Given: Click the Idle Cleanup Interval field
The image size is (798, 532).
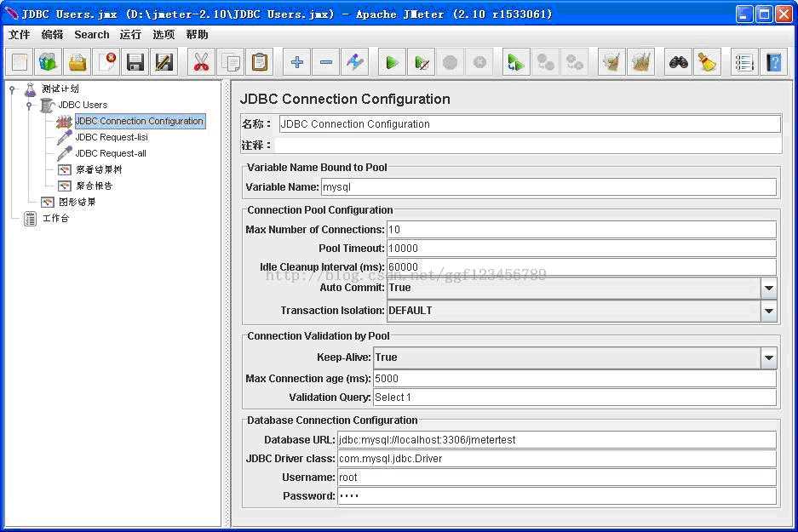Looking at the screenshot, I should click(x=582, y=267).
